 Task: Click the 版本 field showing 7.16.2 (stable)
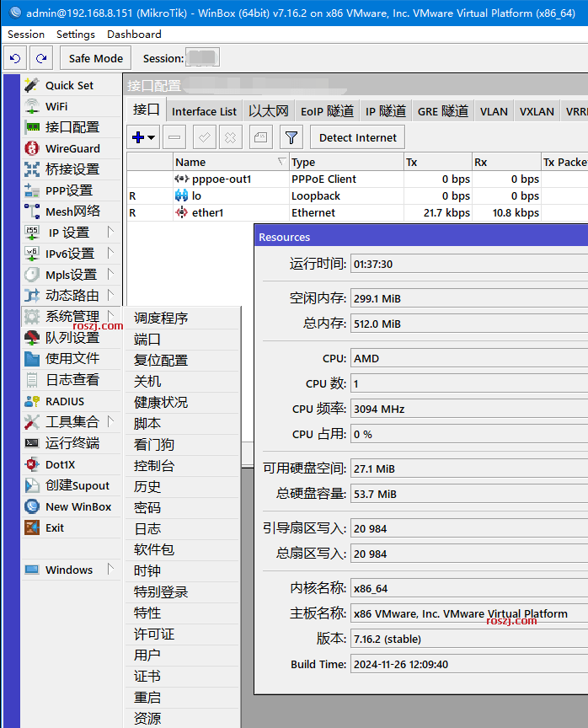[468, 639]
